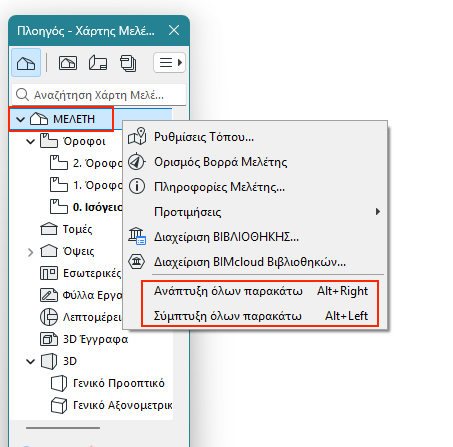
Task: Click the location settings map-pin icon
Action: 137,136
